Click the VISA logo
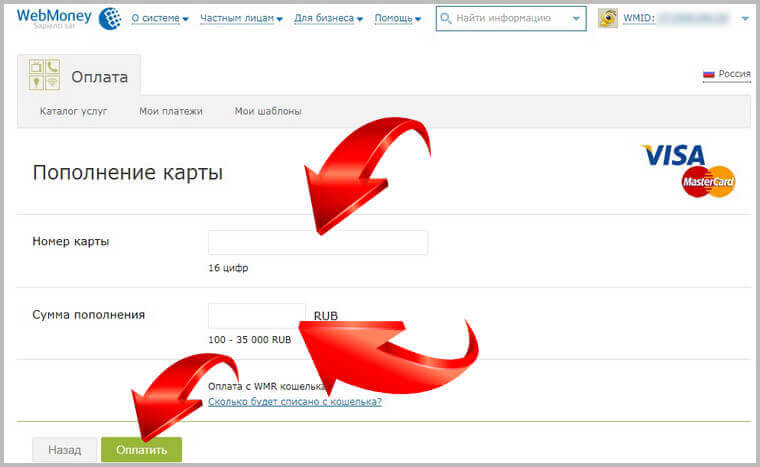 673,155
